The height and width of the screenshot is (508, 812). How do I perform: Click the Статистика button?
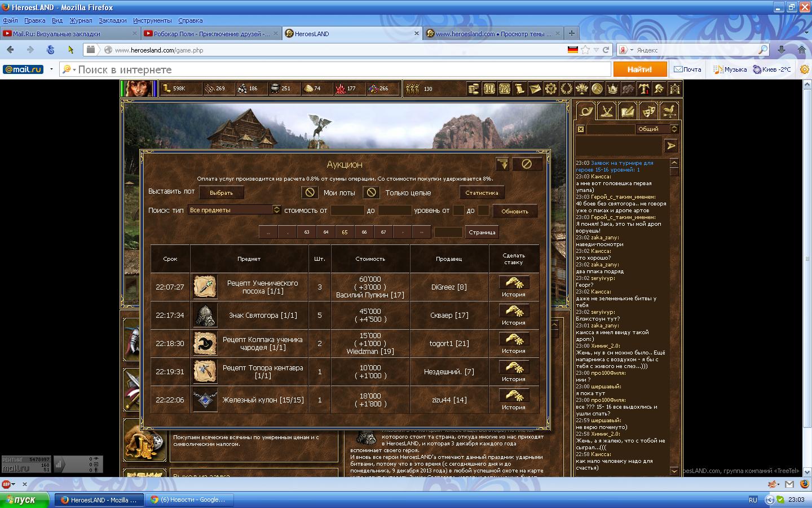coord(482,192)
